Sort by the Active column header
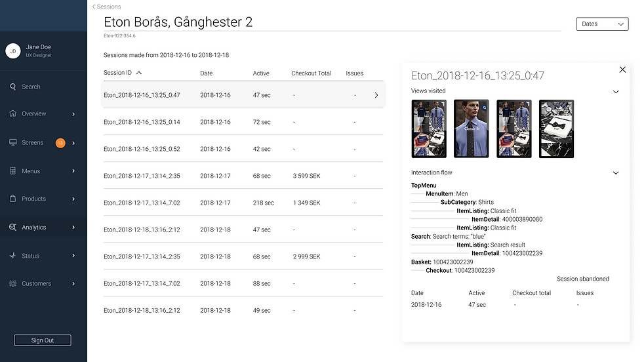The image size is (644, 362). [261, 73]
